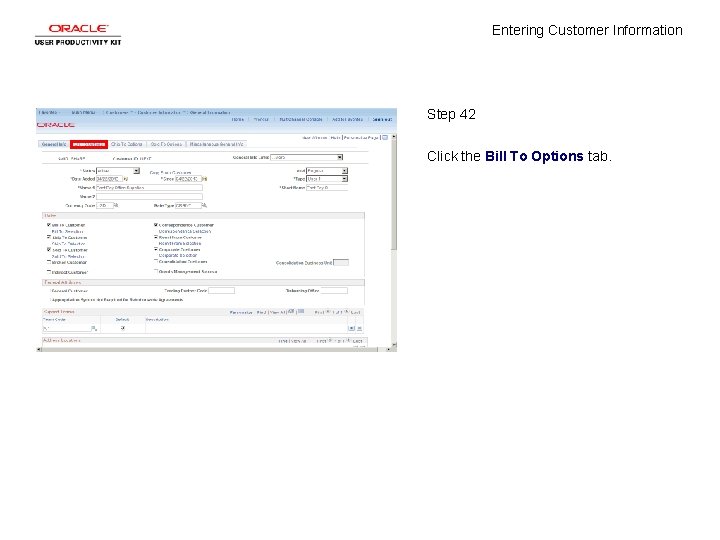Image resolution: width=720 pixels, height=540 pixels.
Task: Click the Trading Partner Code field
Action: [x=221, y=291]
